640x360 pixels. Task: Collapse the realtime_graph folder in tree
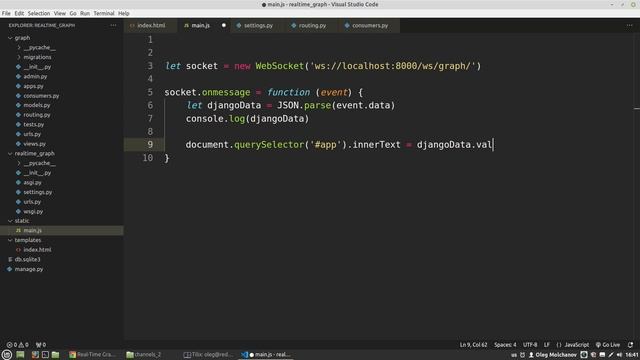34,153
